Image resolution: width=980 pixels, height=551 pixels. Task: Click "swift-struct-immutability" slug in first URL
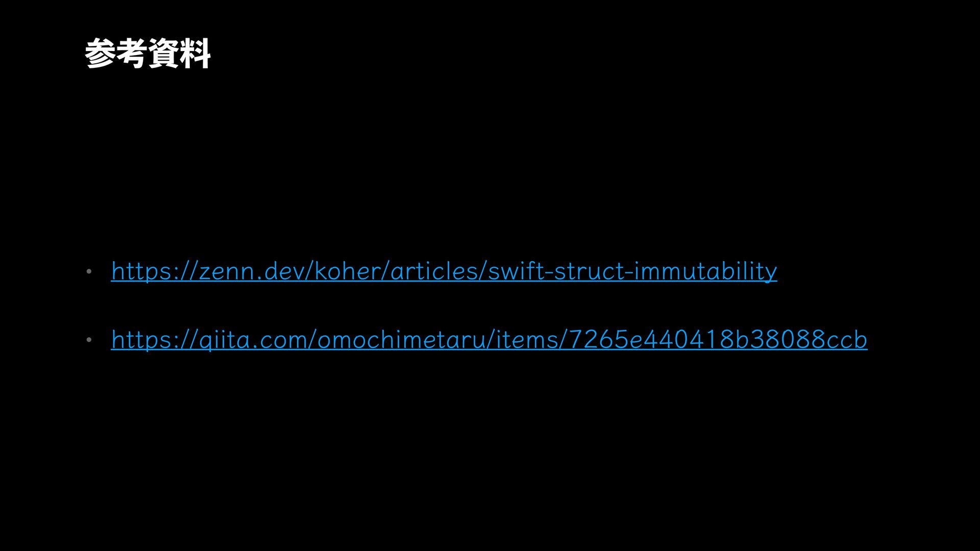pyautogui.click(x=633, y=271)
